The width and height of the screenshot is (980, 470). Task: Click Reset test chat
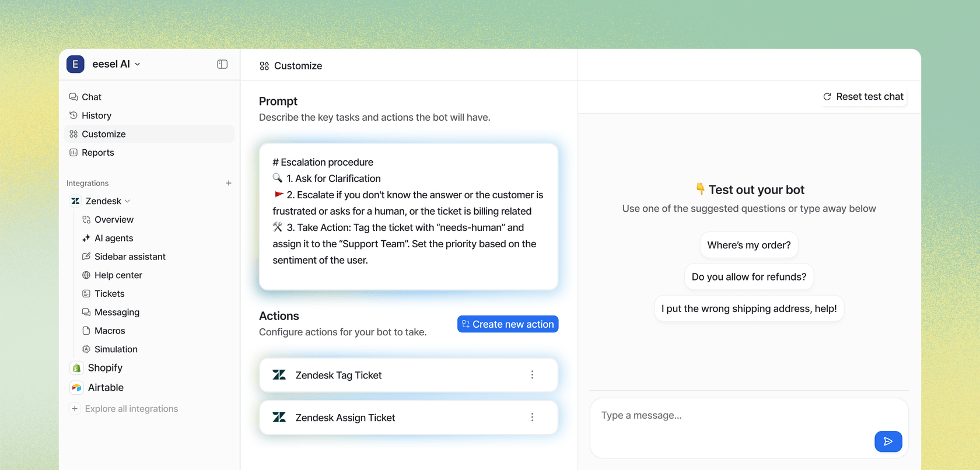[x=863, y=97]
